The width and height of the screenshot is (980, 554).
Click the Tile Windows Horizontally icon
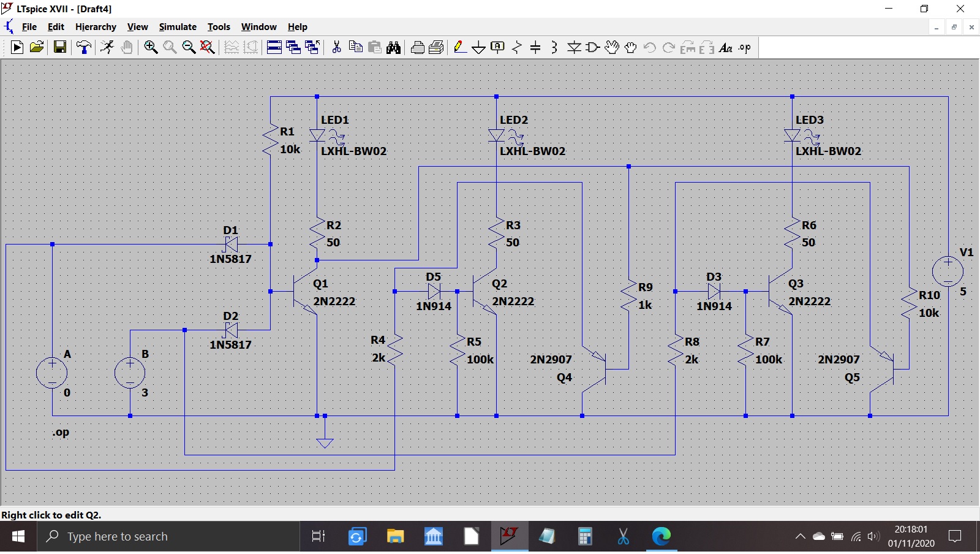coord(274,47)
